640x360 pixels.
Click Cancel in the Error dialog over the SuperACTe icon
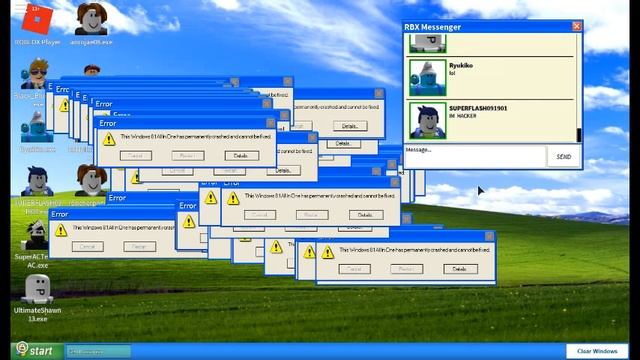click(88, 247)
